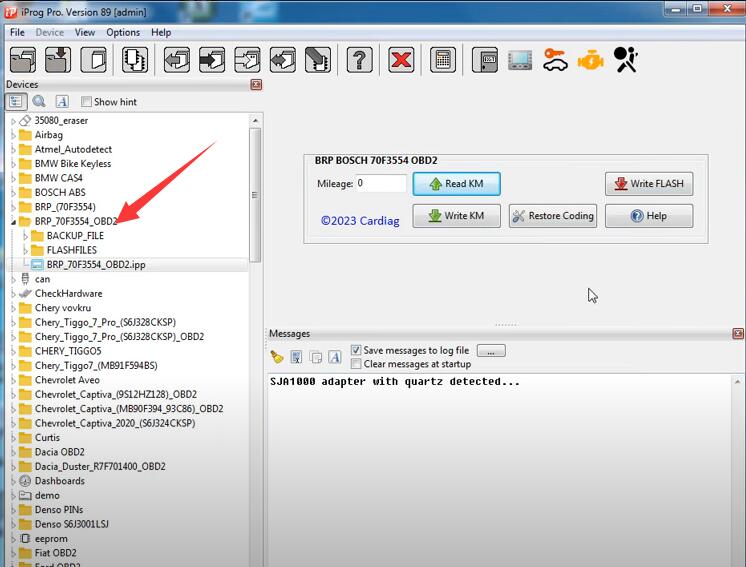
Task: Click the Read KM button
Action: tap(456, 184)
